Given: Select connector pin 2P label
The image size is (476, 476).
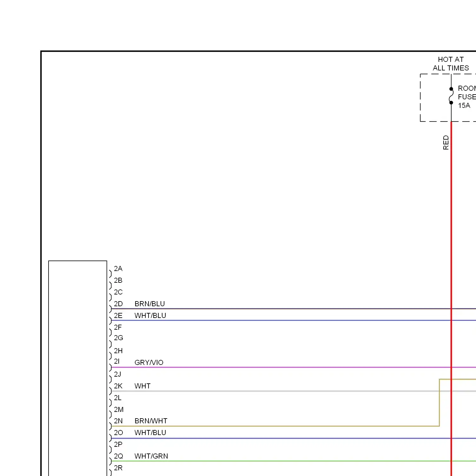Looking at the screenshot, I should [x=118, y=444].
